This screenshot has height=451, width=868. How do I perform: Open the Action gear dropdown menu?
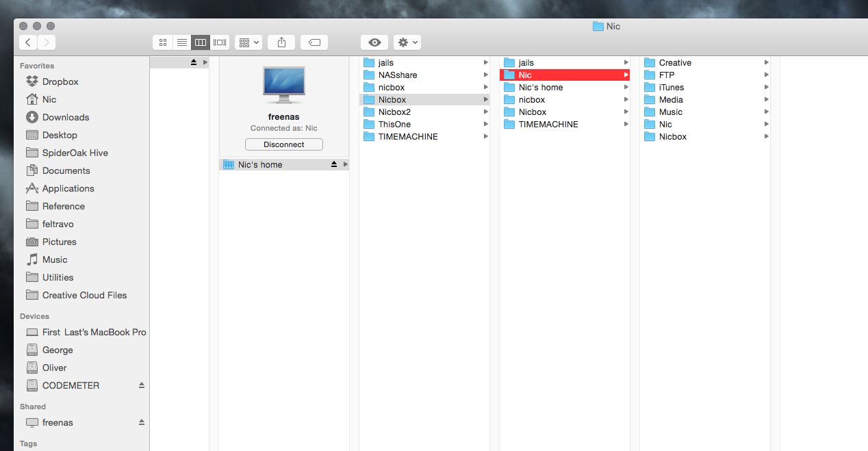click(407, 42)
